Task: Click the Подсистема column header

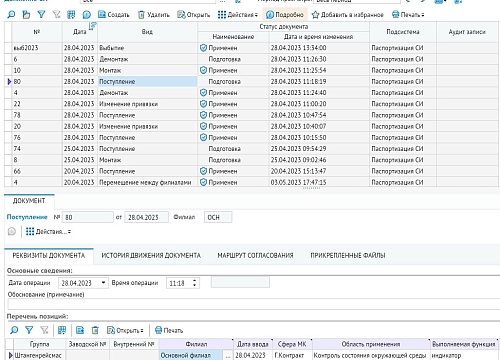Action: 403,32
